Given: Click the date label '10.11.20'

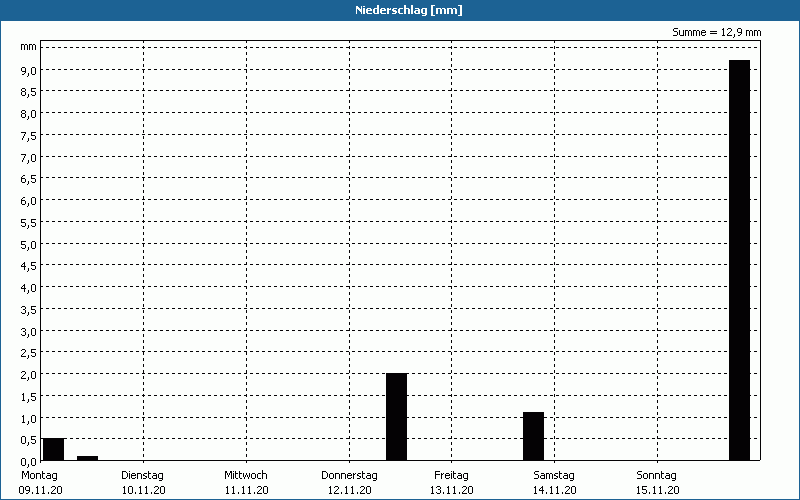Looking at the screenshot, I should [143, 490].
